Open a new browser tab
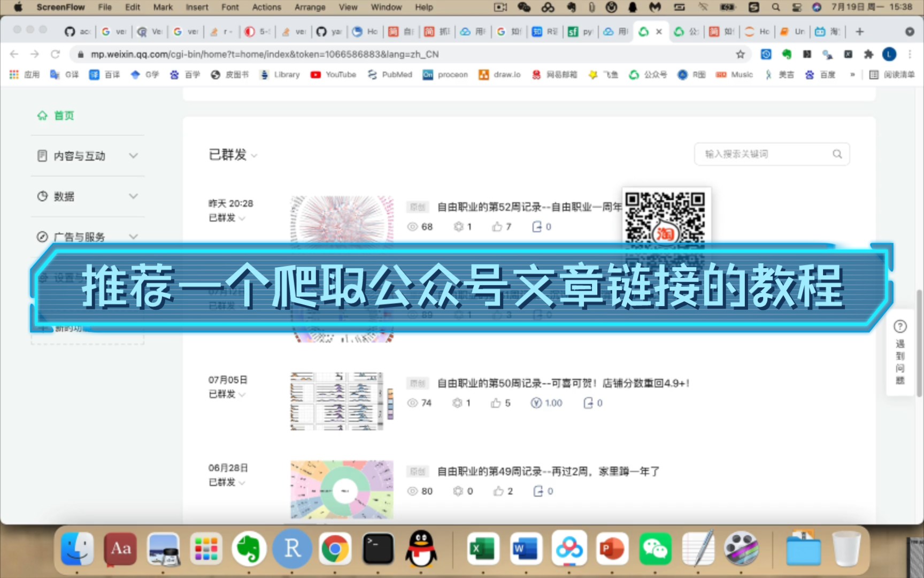The height and width of the screenshot is (578, 924). [860, 32]
